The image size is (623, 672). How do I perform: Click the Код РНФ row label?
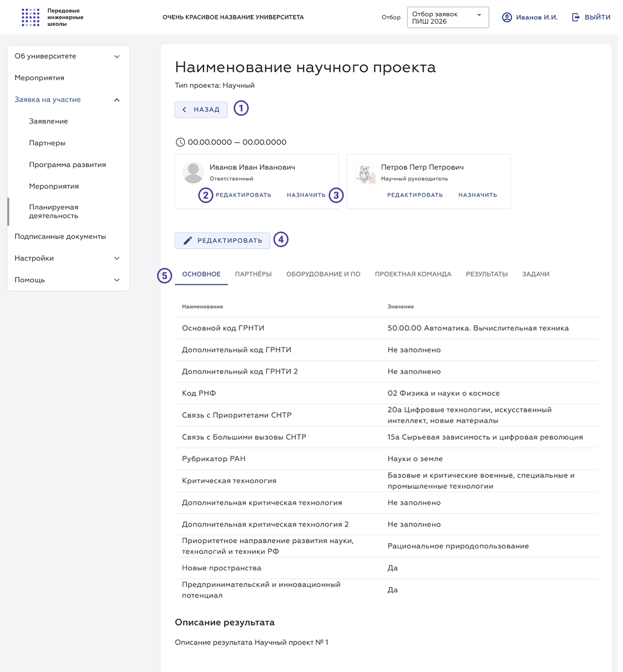pyautogui.click(x=199, y=393)
